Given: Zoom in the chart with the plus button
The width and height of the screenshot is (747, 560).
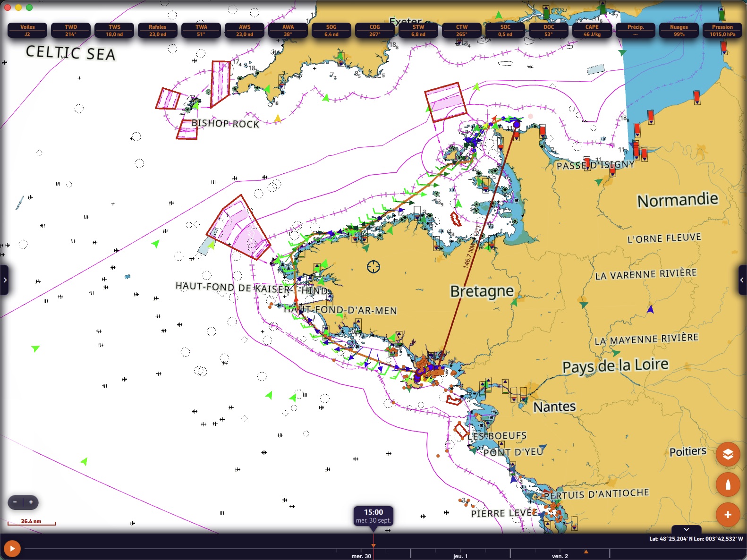Looking at the screenshot, I should point(31,502).
